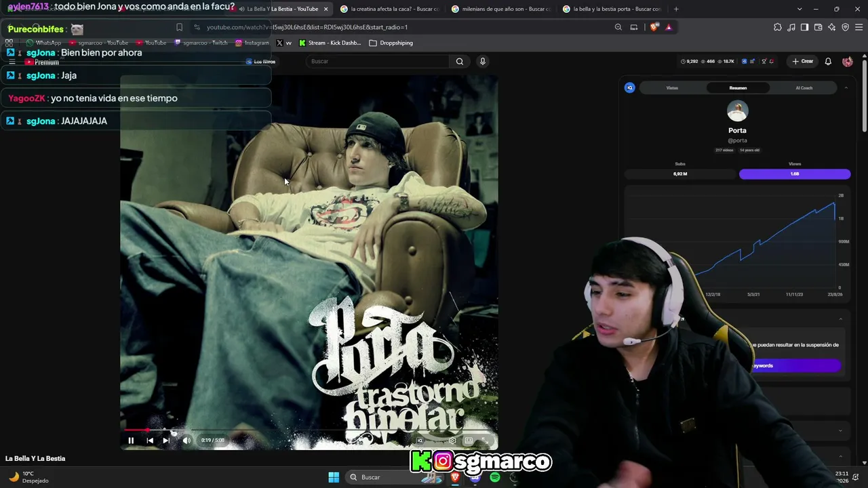Open the Porta channel avatar
This screenshot has width=868, height=488.
738,110
